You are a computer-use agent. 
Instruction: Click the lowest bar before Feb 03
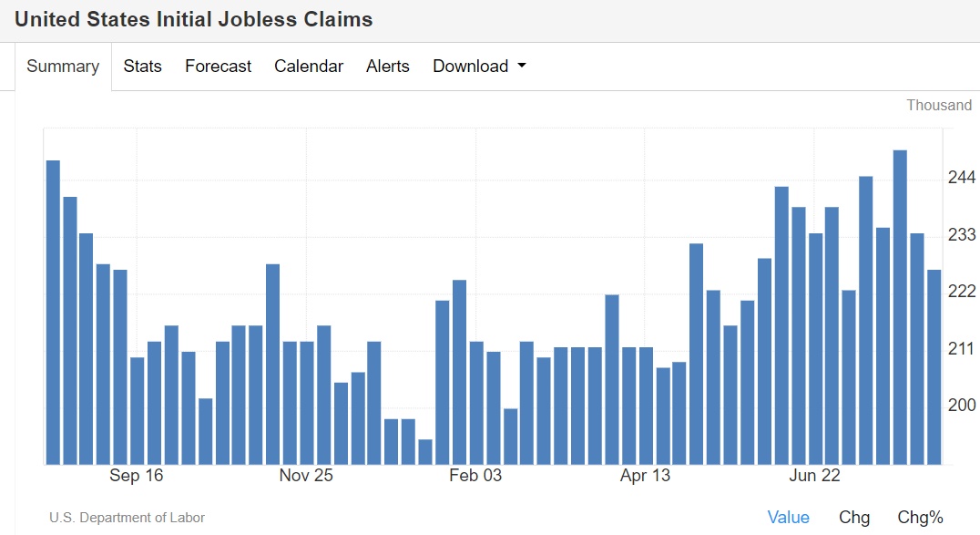425,452
